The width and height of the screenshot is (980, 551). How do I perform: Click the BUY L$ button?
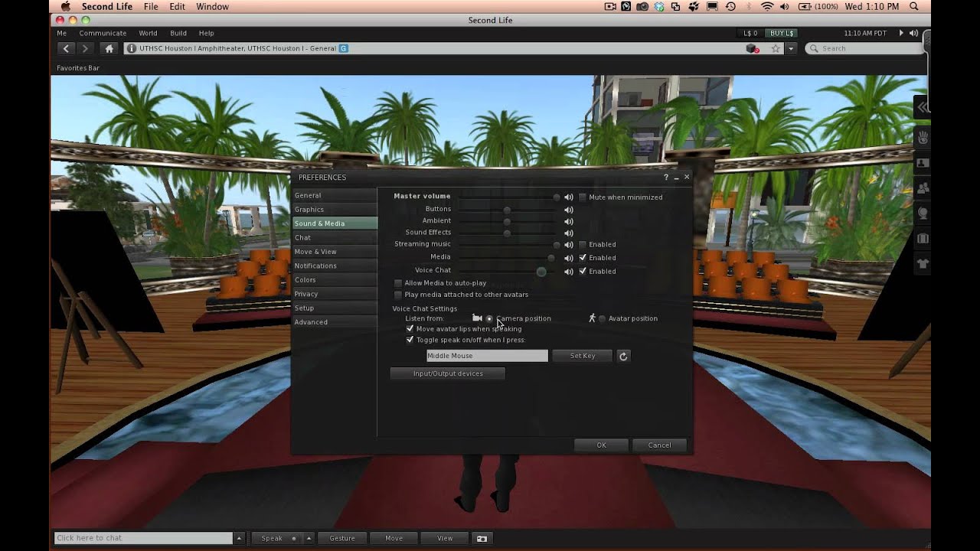click(x=782, y=33)
